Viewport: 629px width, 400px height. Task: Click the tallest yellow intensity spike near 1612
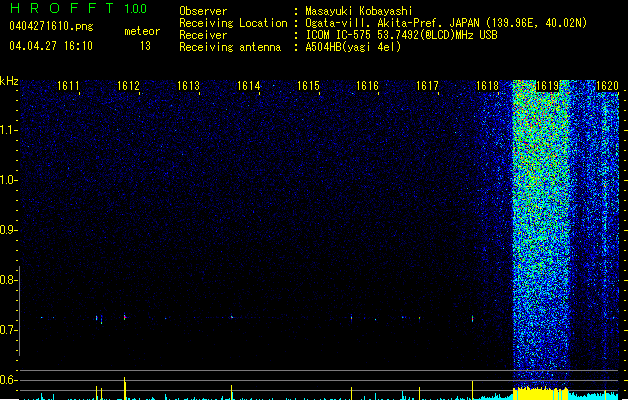click(x=125, y=388)
